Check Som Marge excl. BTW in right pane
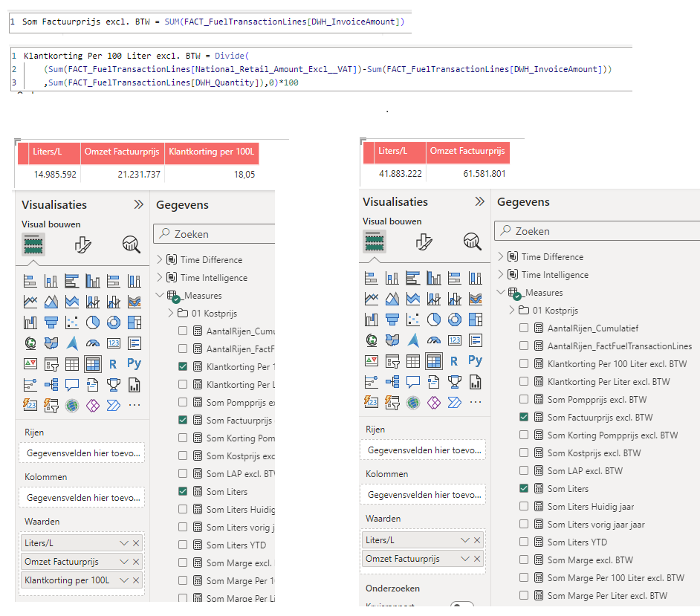Viewport: 700px width, 616px height. pos(524,560)
